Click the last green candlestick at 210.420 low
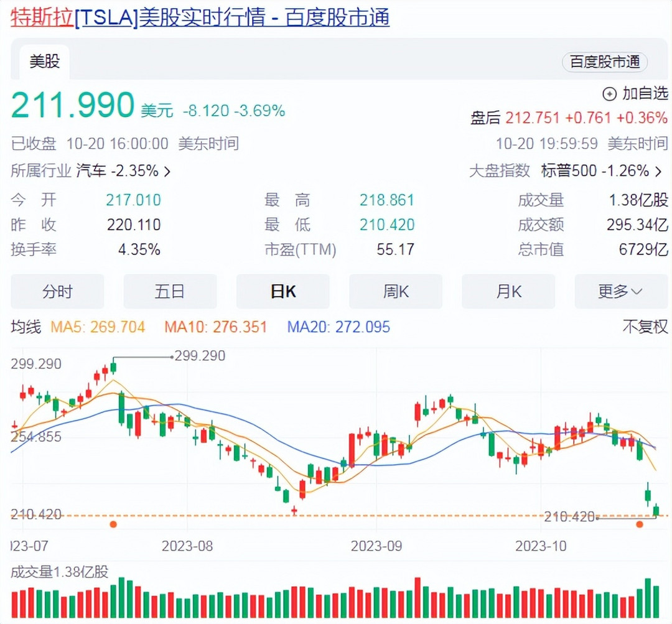Viewport: 672px width, 624px height. [656, 510]
